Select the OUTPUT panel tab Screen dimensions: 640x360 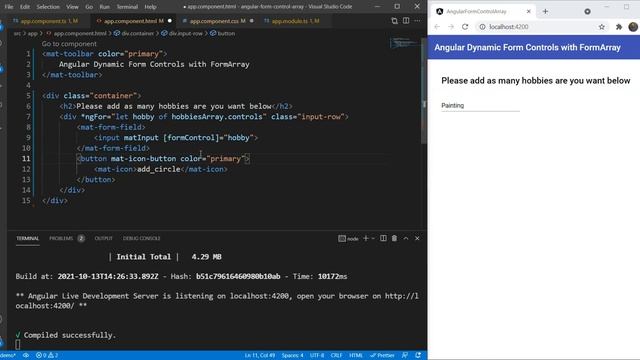pyautogui.click(x=103, y=238)
